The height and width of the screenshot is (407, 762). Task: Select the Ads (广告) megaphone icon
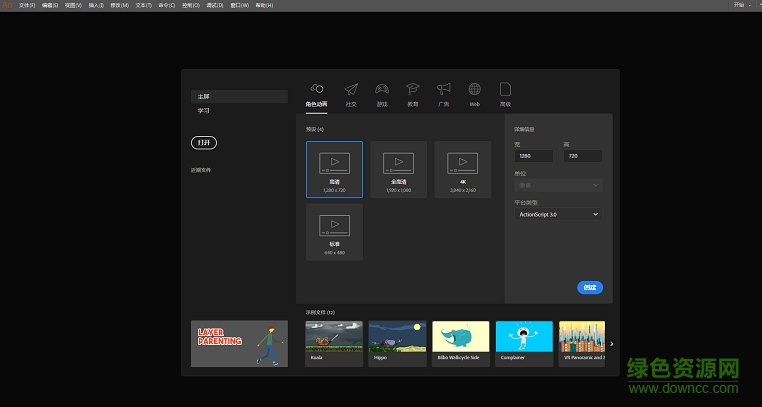click(x=443, y=90)
